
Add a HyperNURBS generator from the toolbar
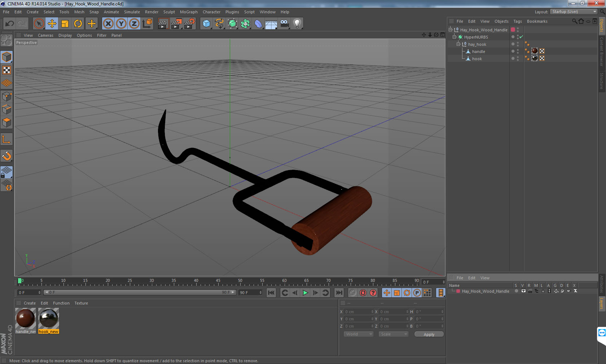coord(232,24)
